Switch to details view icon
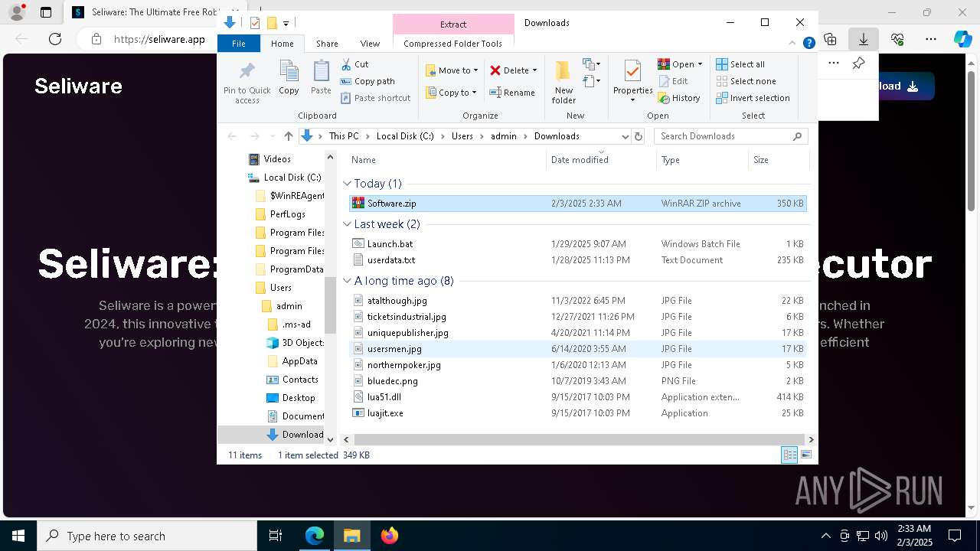Viewport: 980px width, 551px height. click(x=789, y=455)
